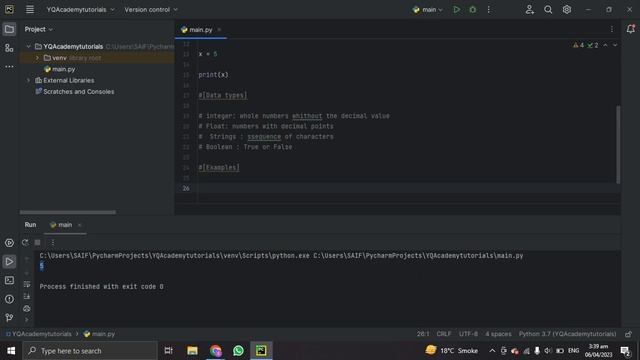Open Python 3.7 interpreter selector
The image size is (640, 360).
coord(567,334)
